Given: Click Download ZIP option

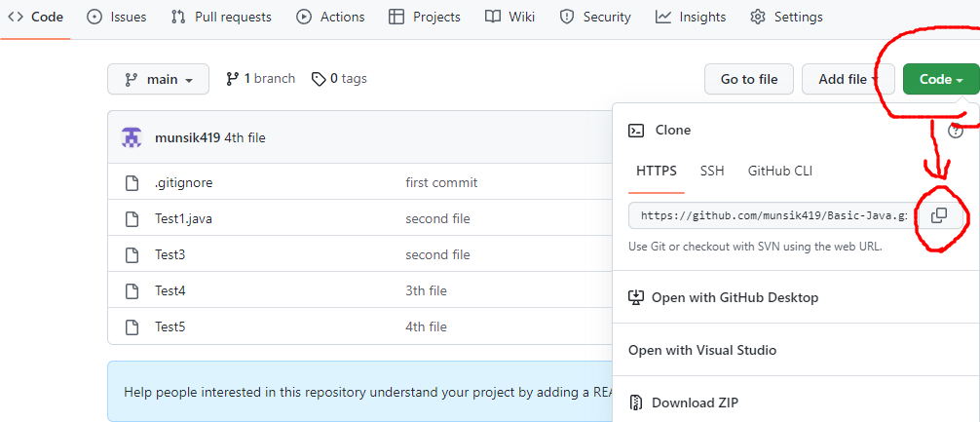Looking at the screenshot, I should 796,402.
